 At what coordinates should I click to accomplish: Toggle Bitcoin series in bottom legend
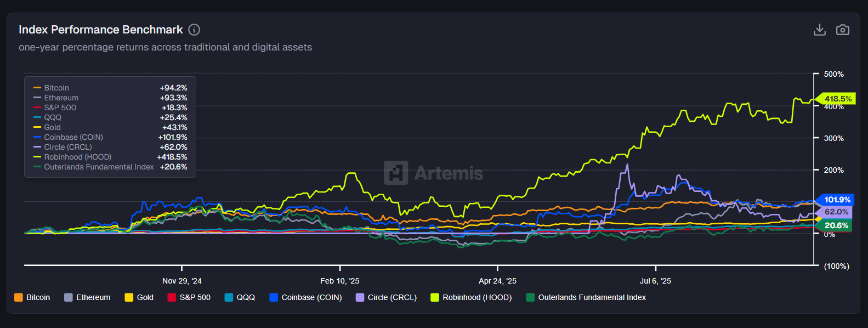[x=32, y=297]
